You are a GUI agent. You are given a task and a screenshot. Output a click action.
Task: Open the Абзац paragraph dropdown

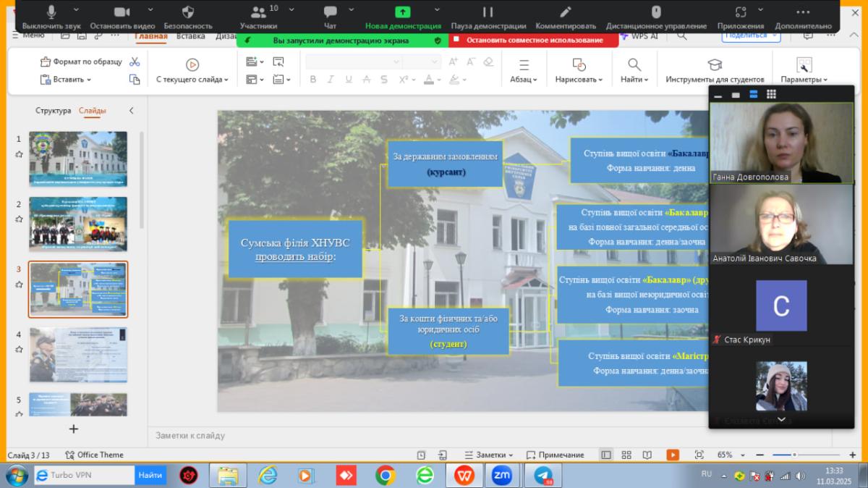524,80
